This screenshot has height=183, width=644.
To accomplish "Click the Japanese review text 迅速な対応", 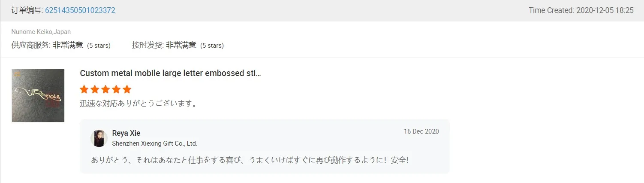I will pos(138,104).
